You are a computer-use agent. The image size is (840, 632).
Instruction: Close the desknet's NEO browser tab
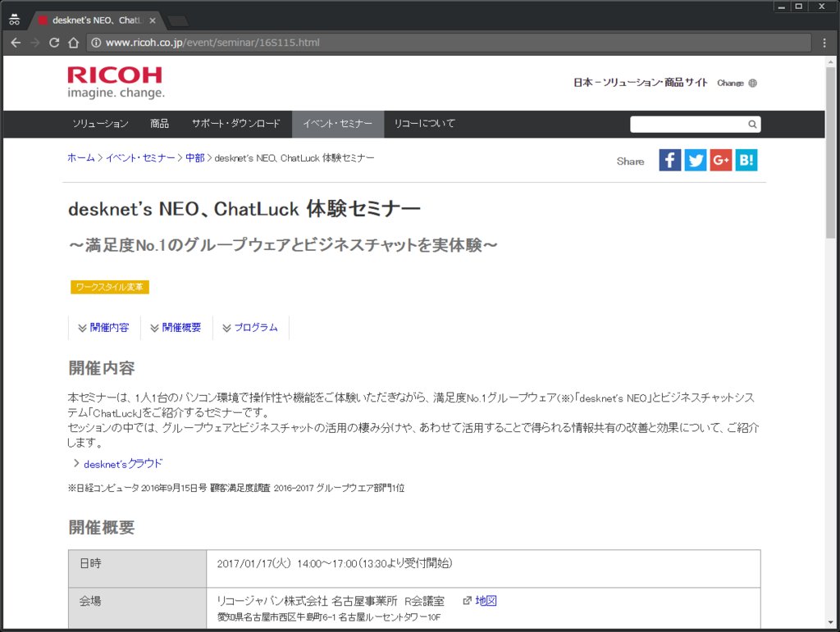point(153,20)
